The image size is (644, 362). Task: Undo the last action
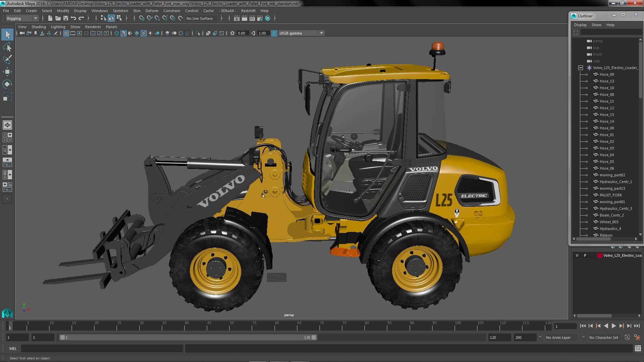coord(73,18)
